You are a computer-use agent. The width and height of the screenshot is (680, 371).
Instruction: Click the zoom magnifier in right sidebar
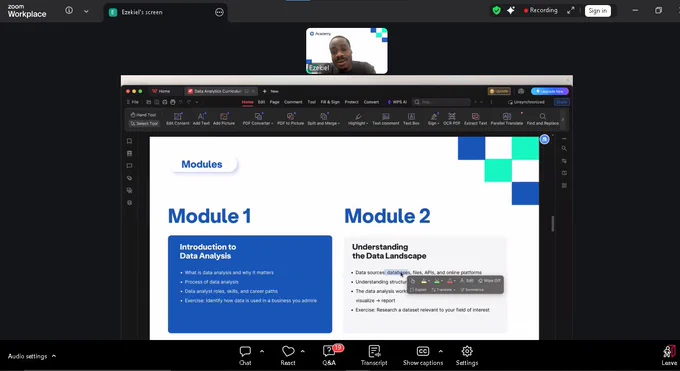564,148
